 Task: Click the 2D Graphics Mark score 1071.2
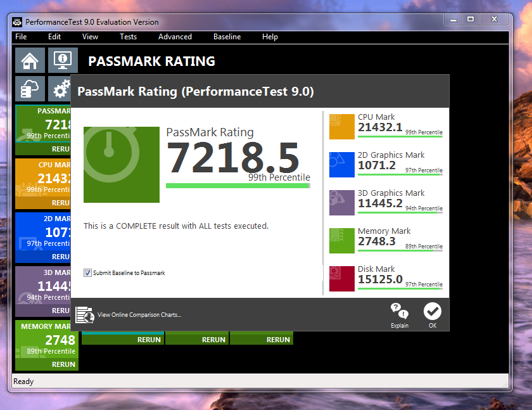377,165
